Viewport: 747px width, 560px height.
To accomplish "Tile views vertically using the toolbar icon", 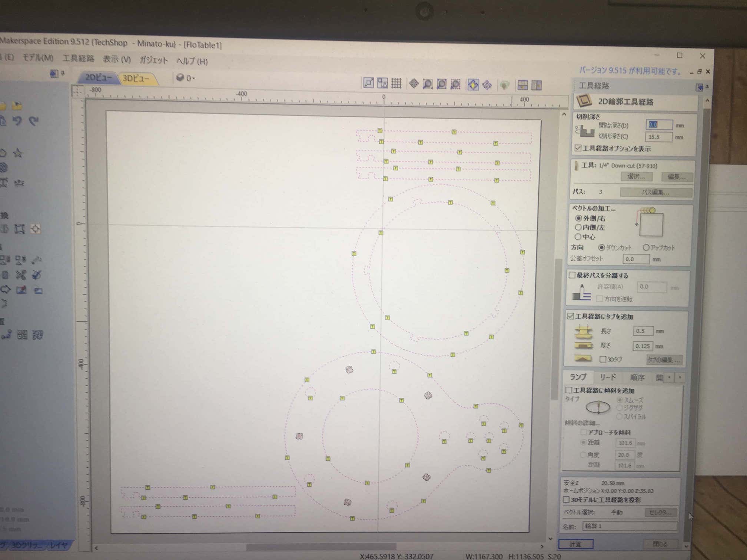I will click(x=536, y=86).
